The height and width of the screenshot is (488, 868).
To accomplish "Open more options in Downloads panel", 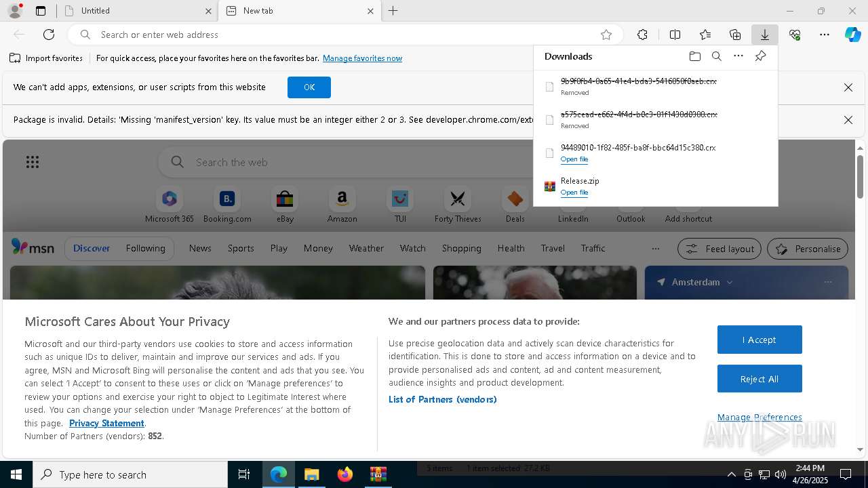I will 738,56.
